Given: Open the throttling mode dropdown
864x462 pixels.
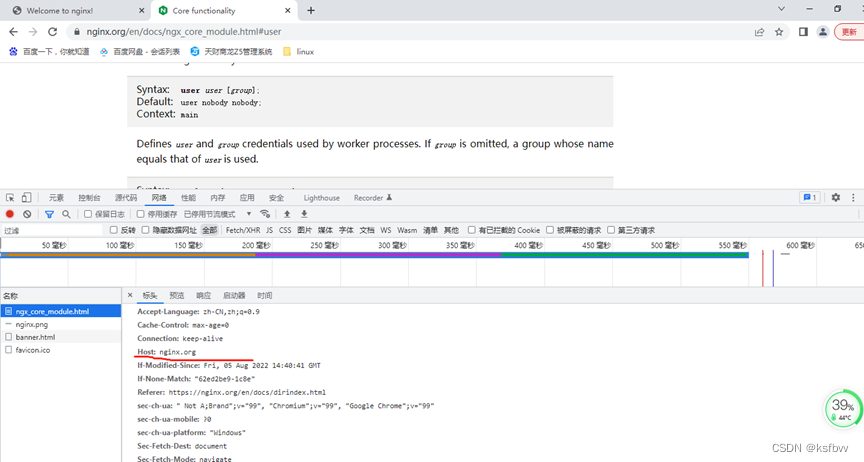Looking at the screenshot, I should pyautogui.click(x=218, y=214).
